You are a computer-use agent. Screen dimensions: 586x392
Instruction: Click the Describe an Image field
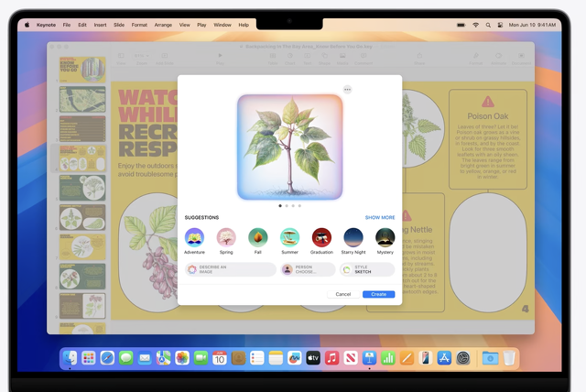(x=230, y=269)
